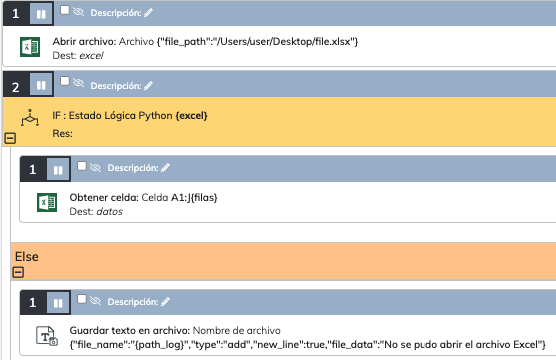Collapse the Else block
Viewport: 556px width, 360px height.
pyautogui.click(x=18, y=272)
